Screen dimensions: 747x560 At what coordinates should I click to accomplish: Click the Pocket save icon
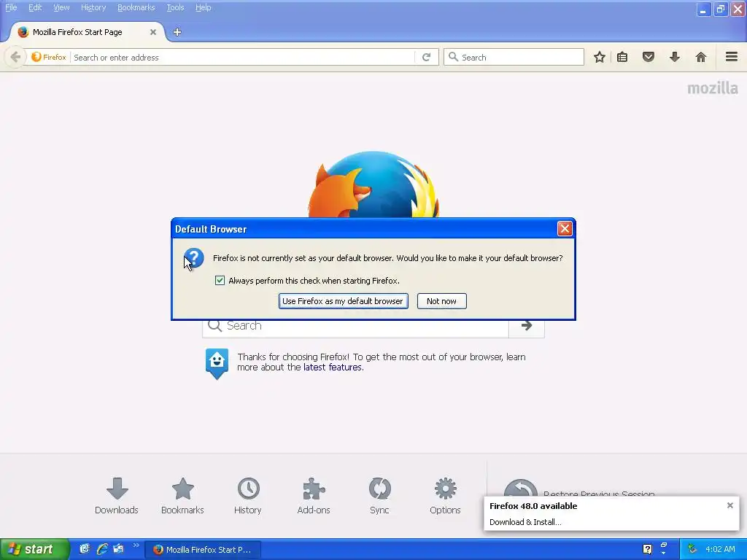649,57
